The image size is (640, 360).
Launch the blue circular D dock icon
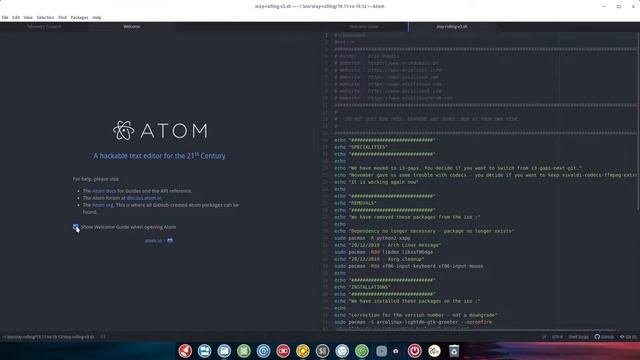(x=263, y=351)
